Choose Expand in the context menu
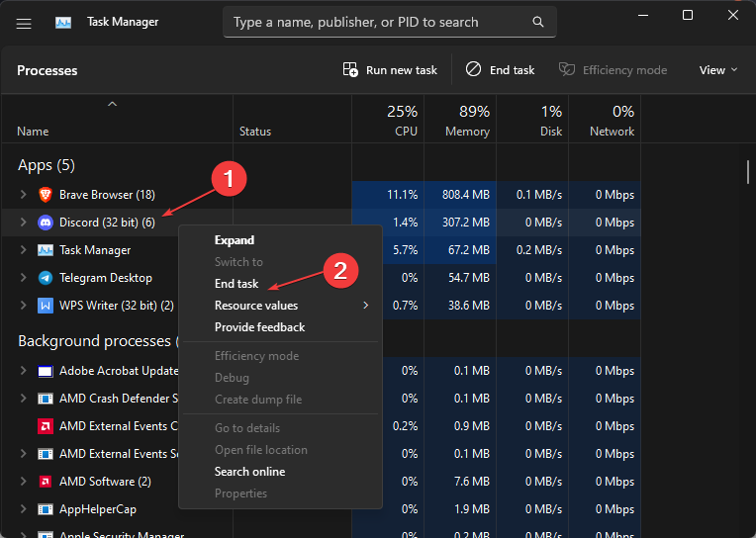Image resolution: width=756 pixels, height=538 pixels. (x=280, y=240)
